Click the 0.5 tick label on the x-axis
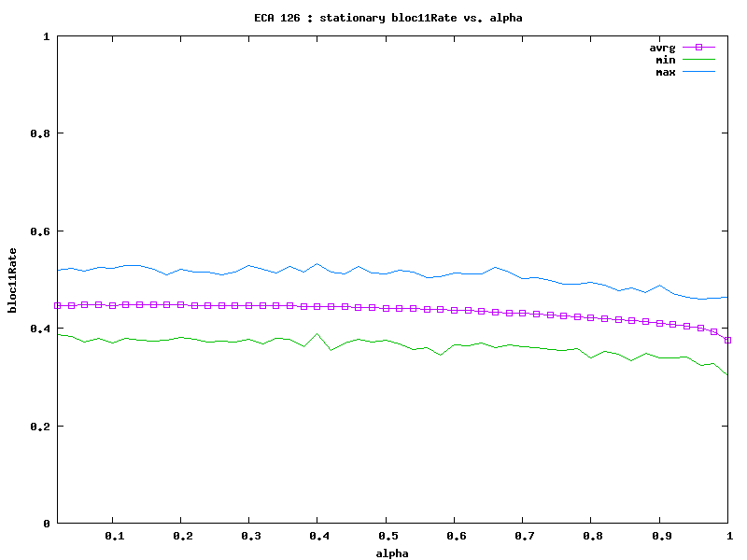The height and width of the screenshot is (560, 747). [386, 536]
